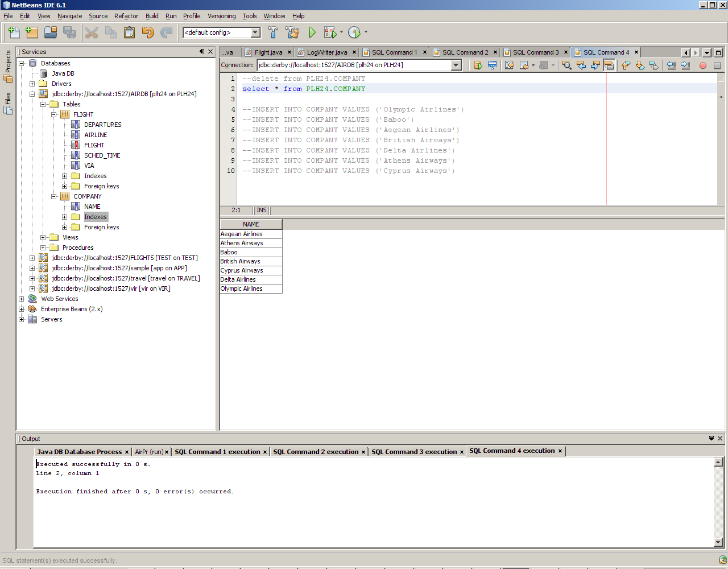Collapse the AIRDB connection node
This screenshot has width=728, height=569.
(x=32, y=94)
